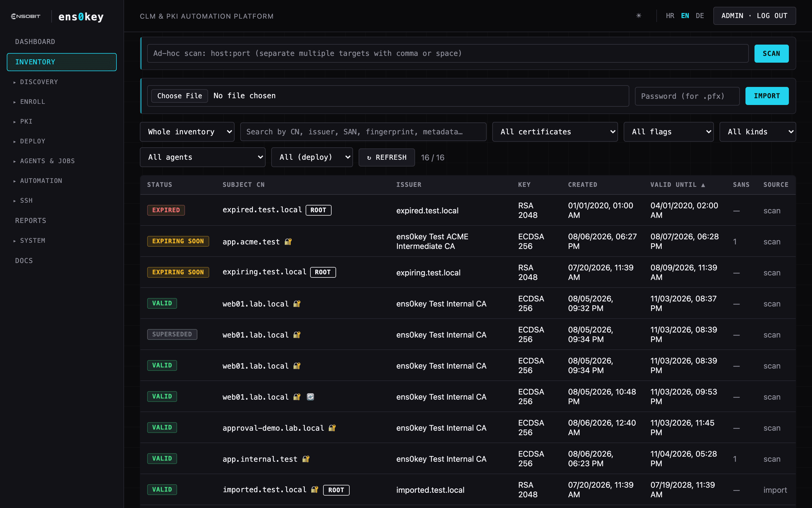
Task: Click the ens0key logo link
Action: coord(81,16)
